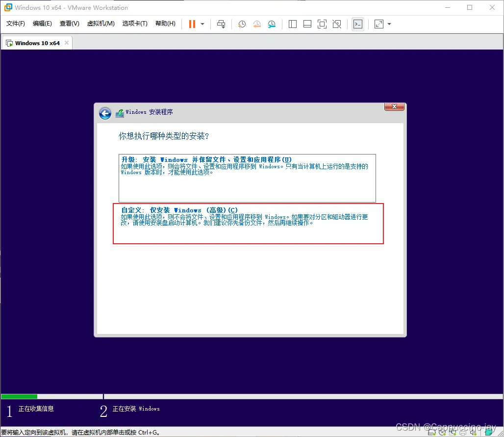Screen dimensions: 504x437
Task: Go back in Windows setup wizard
Action: point(105,113)
